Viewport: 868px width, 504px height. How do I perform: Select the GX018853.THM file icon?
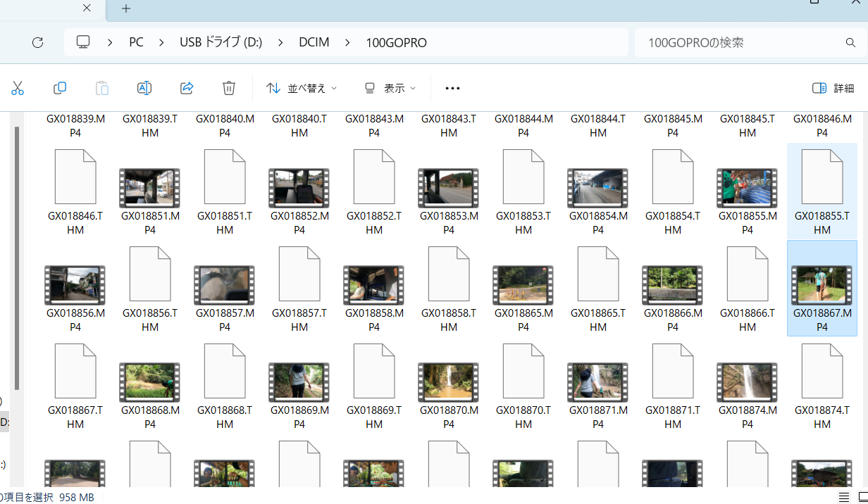[x=523, y=177]
